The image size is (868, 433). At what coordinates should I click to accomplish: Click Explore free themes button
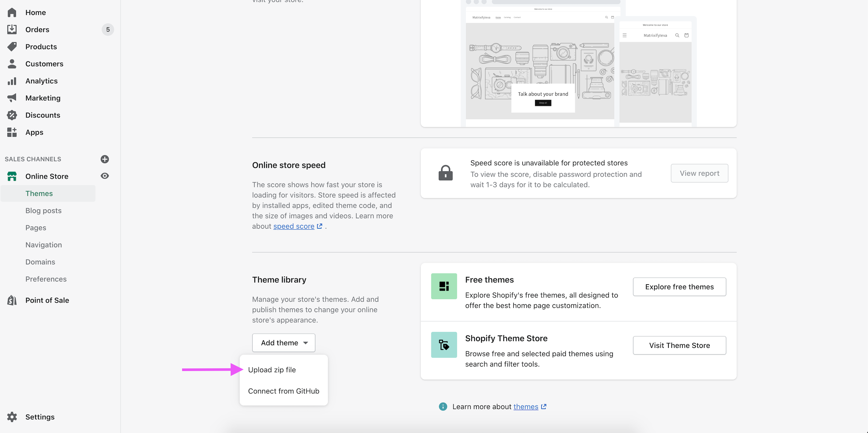tap(679, 287)
